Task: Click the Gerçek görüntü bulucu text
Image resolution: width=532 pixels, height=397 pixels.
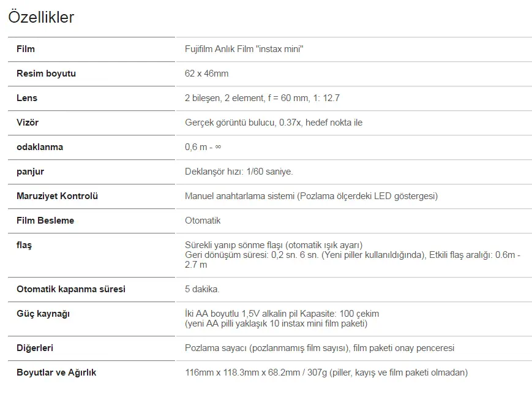Action: pos(230,123)
